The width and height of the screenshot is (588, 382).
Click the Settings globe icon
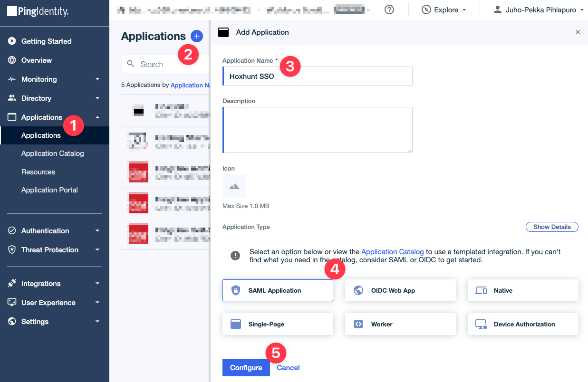point(12,322)
